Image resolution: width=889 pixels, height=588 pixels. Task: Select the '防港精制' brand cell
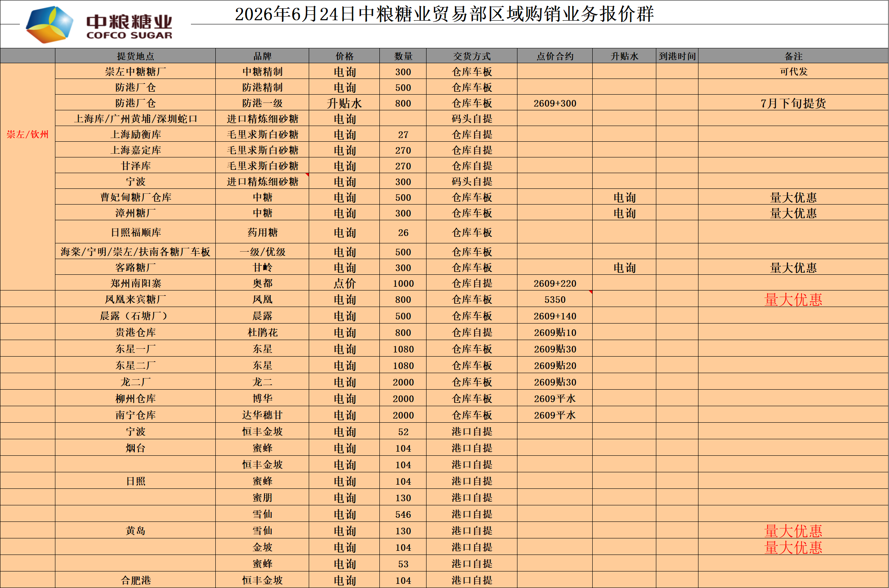point(262,87)
